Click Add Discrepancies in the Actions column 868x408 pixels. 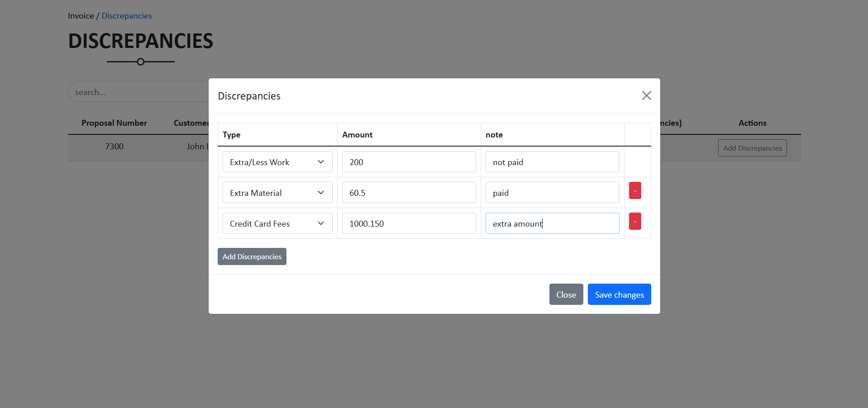tap(752, 148)
